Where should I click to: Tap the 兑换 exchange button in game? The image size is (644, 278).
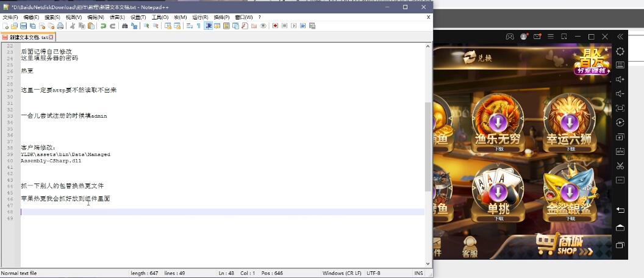[x=478, y=58]
